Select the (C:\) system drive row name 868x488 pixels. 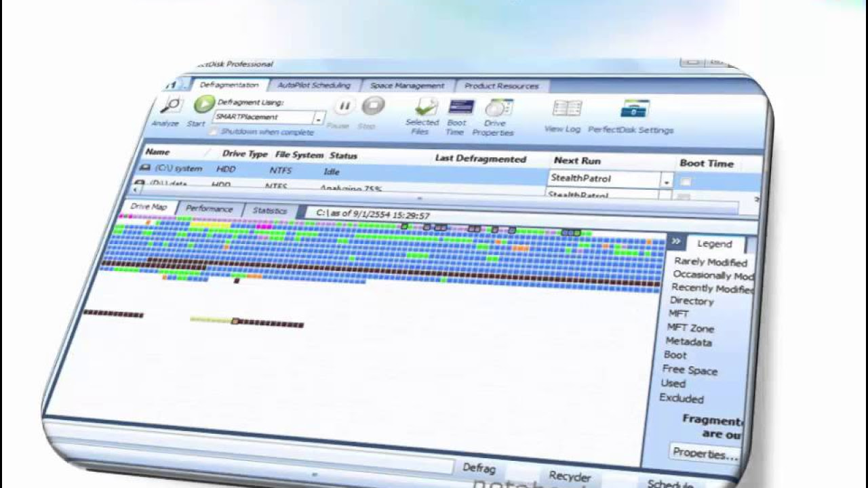(178, 168)
